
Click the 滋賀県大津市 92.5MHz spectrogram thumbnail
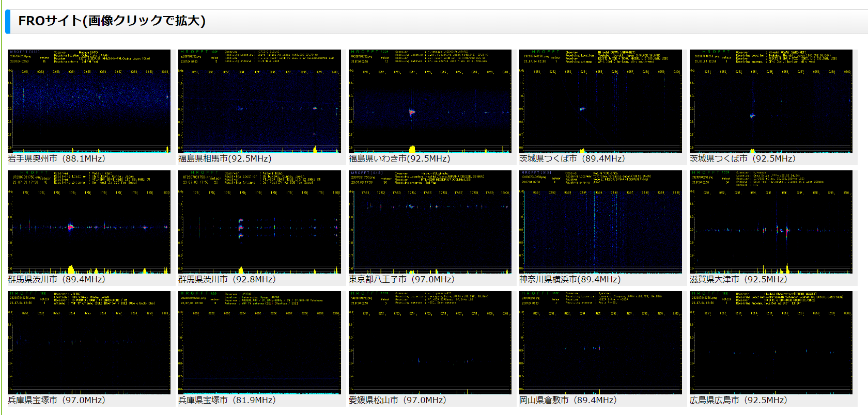click(x=771, y=222)
